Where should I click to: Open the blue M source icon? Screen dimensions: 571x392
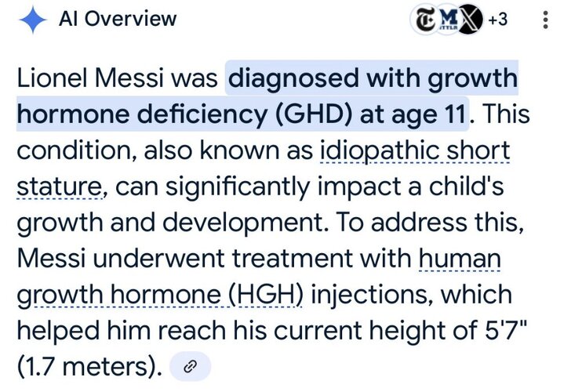(x=448, y=21)
